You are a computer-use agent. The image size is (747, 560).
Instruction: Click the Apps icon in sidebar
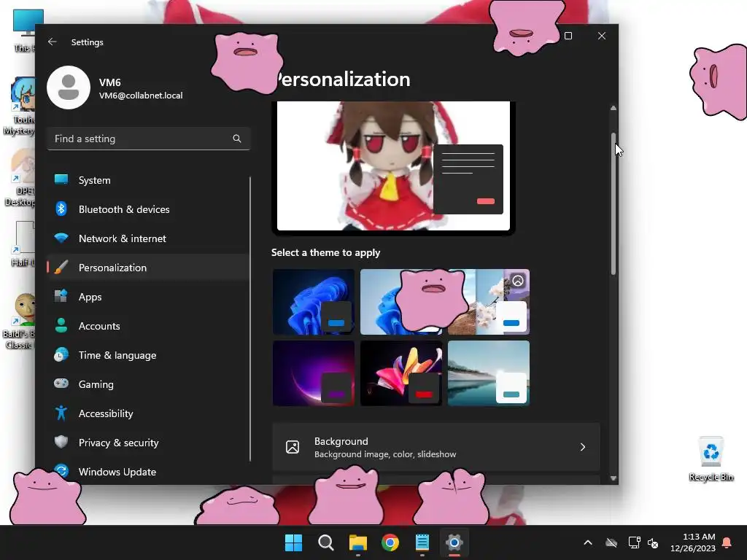click(x=61, y=296)
